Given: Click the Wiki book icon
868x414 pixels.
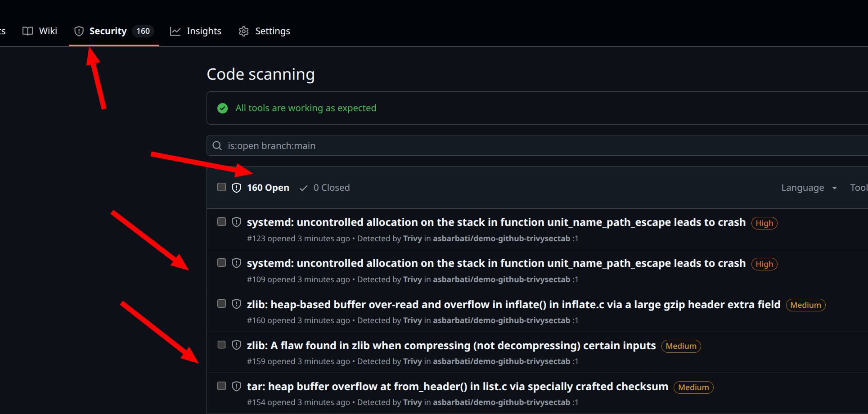Looking at the screenshot, I should pos(28,31).
